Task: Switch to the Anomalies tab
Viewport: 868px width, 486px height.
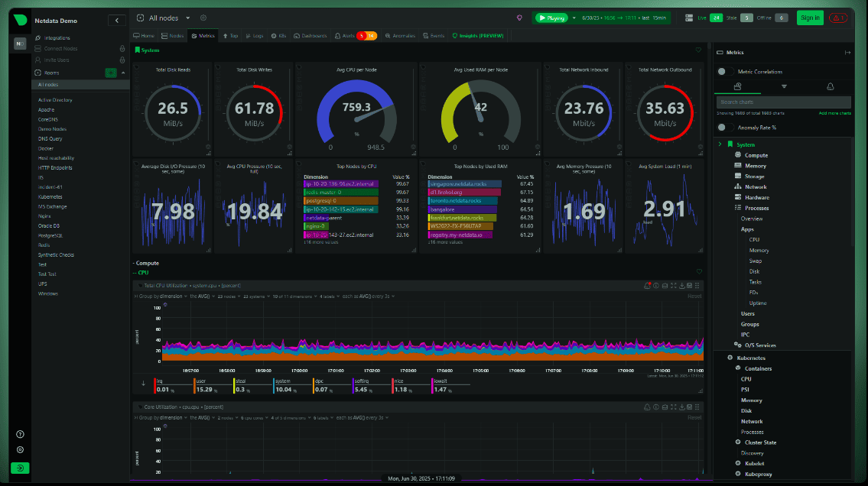Action: 400,35
